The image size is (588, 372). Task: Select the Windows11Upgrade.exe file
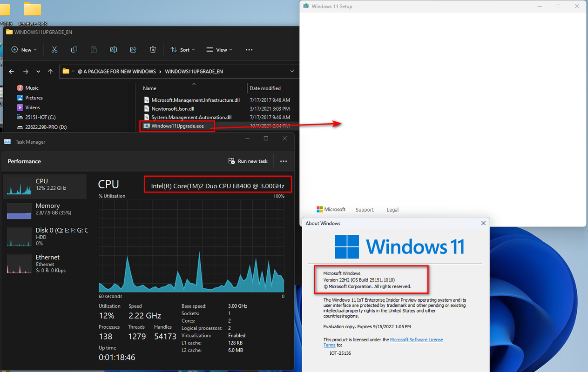coord(177,126)
